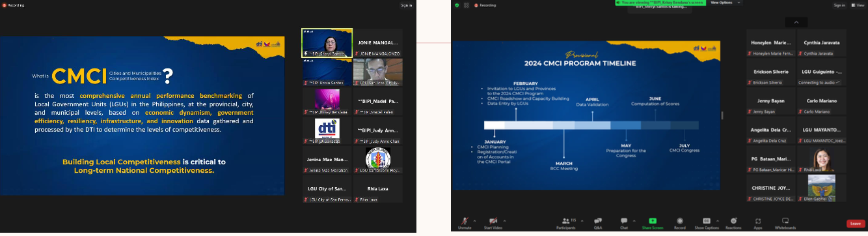Open the Chat panel
This screenshot has width=868, height=236.
623,222
